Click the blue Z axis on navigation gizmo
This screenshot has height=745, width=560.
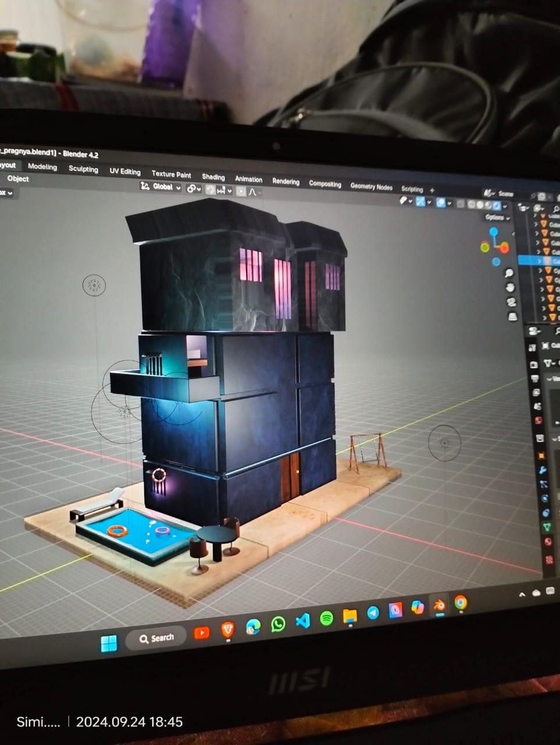[x=494, y=232]
